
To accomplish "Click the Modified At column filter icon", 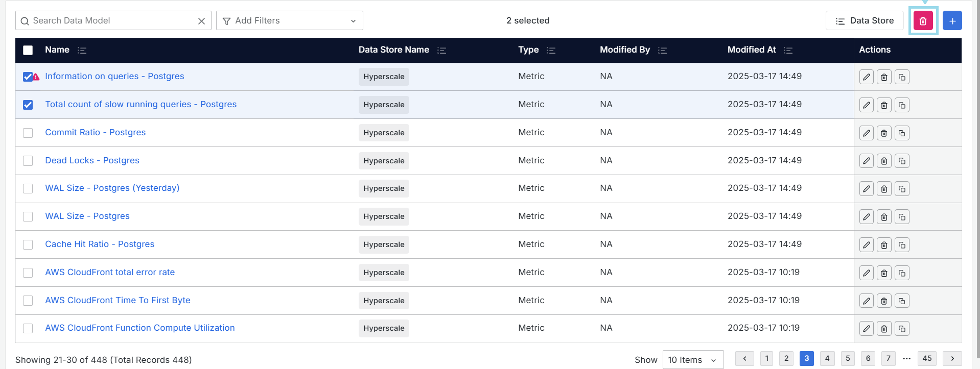I will click(788, 50).
